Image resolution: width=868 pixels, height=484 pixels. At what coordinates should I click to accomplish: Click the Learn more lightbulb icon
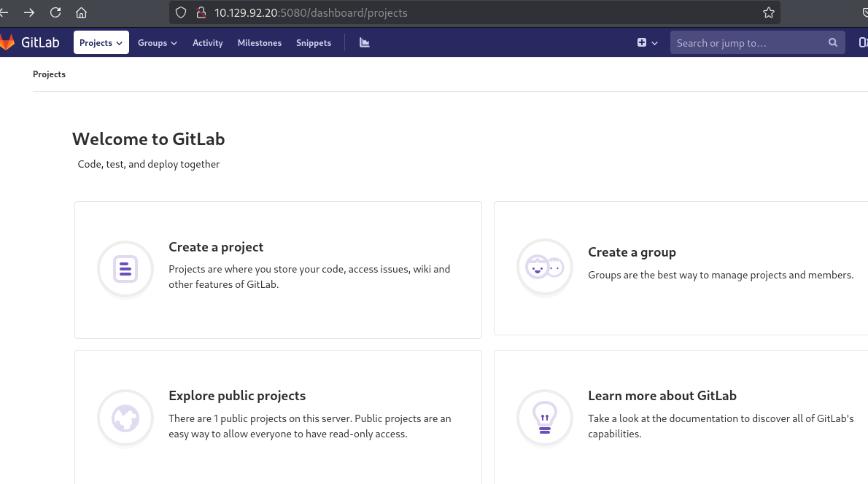(x=545, y=418)
